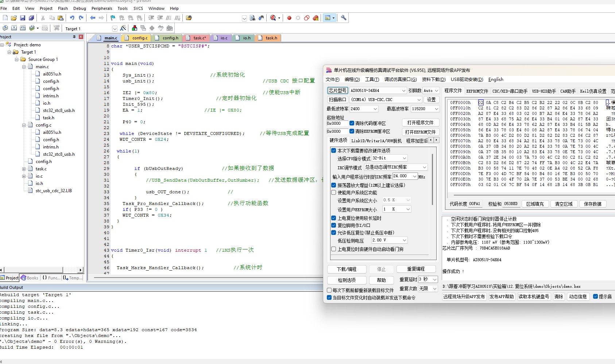Click the Save All icon
The width and height of the screenshot is (615, 364).
pyautogui.click(x=31, y=18)
